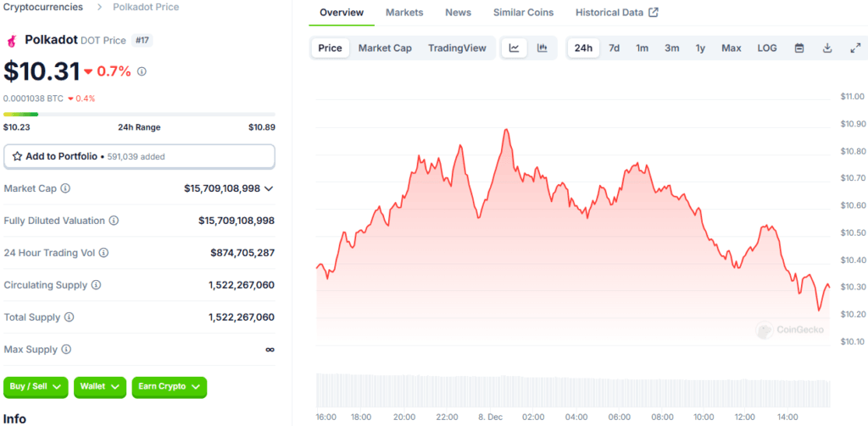Open the Total Supply info icon
The image size is (868, 426).
70,317
